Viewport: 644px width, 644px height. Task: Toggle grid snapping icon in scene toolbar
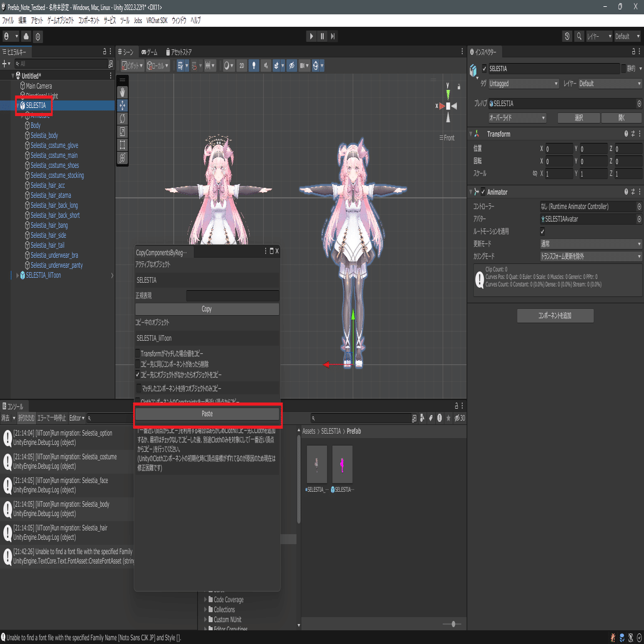click(x=194, y=66)
